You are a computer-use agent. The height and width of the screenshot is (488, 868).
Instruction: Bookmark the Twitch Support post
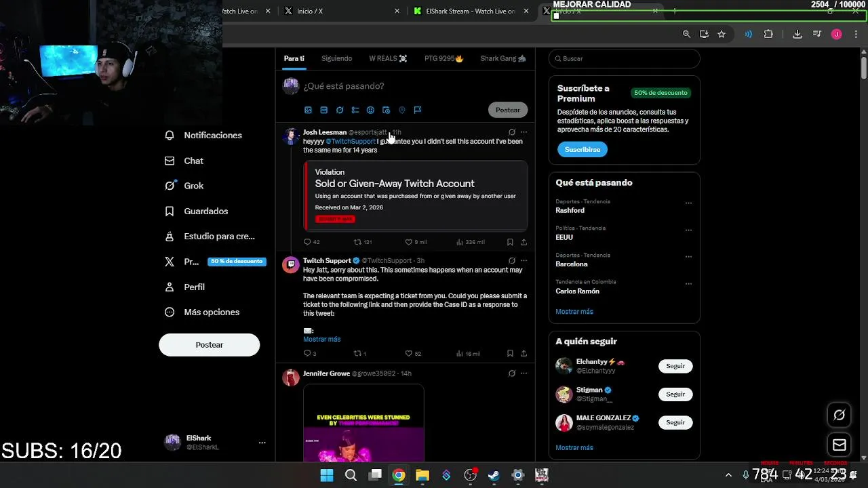[x=510, y=354]
